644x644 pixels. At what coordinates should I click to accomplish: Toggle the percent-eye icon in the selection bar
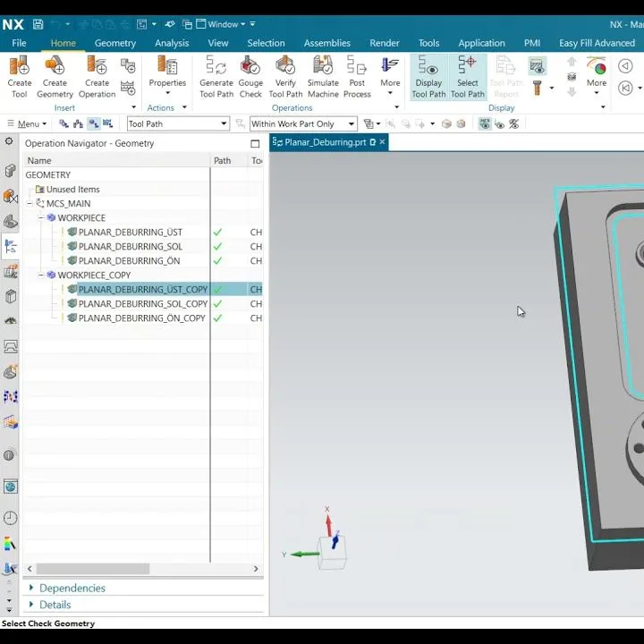pyautogui.click(x=513, y=123)
